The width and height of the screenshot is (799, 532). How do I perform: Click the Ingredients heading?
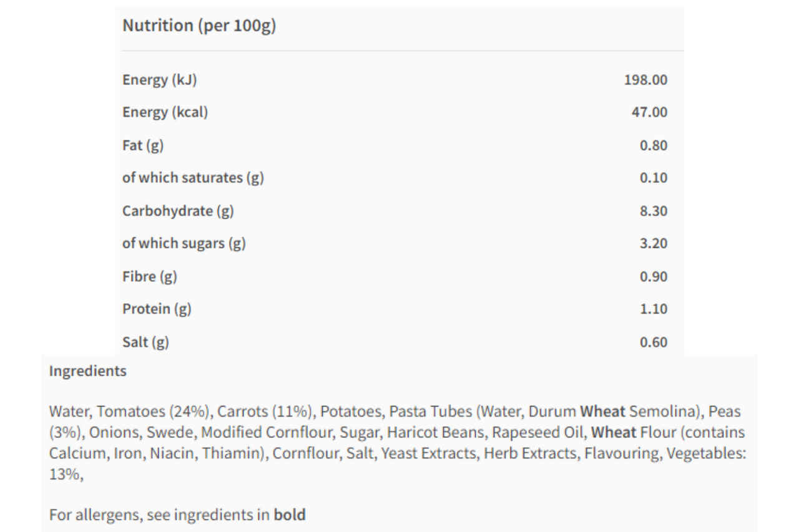point(87,371)
